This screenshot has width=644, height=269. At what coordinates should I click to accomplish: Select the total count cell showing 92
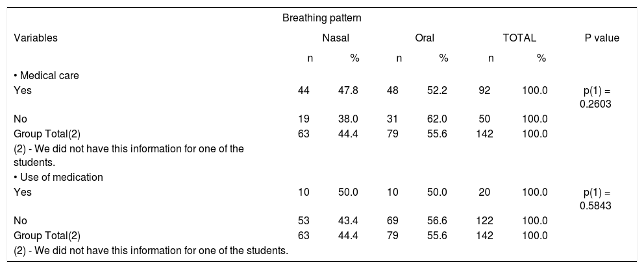point(484,91)
